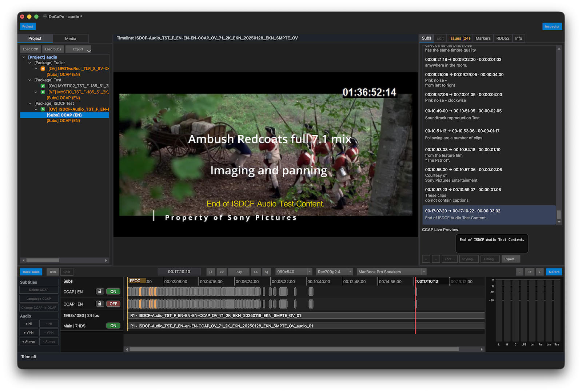Viewport: 582px width, 392px height.
Task: Click Export... button below CCAP Live Preview
Action: click(x=511, y=259)
